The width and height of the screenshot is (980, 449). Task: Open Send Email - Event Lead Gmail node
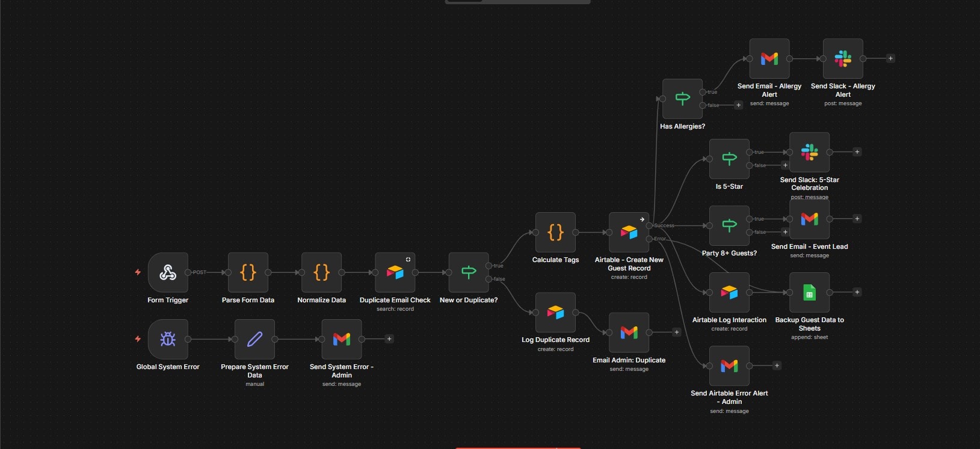coord(809,219)
